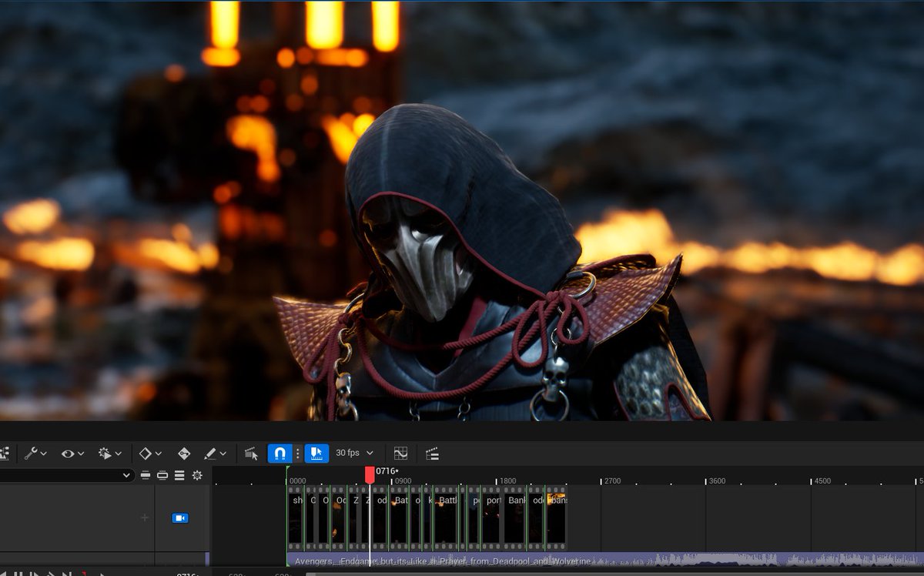Click the 3600 mark on the time ruler

pyautogui.click(x=717, y=481)
